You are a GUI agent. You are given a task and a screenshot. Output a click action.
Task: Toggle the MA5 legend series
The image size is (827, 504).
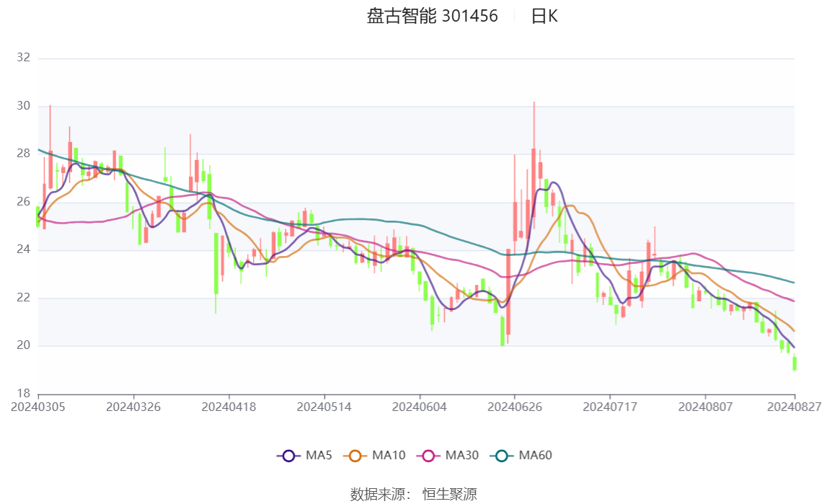(x=304, y=456)
